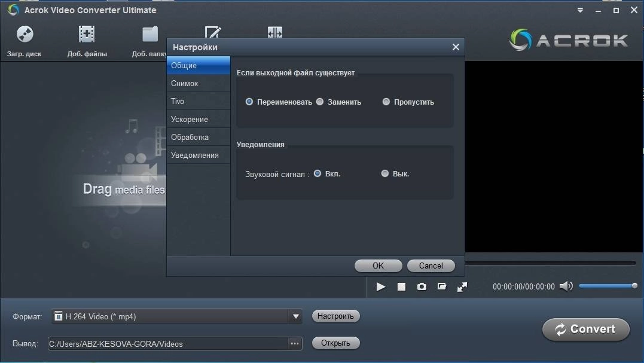Viewport: 644px width, 363px height.
Task: Click the Acrok logo in title bar
Action: click(13, 10)
